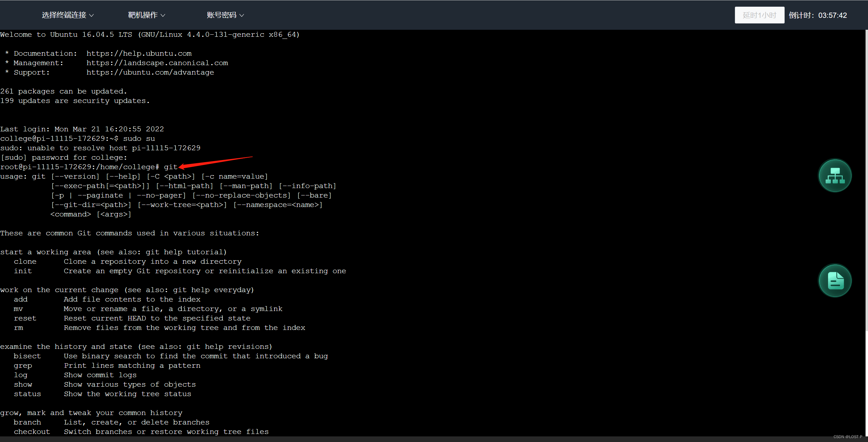Screen dimensions: 868x442
Task: Click the 'sudo su' command text
Action: click(139, 138)
